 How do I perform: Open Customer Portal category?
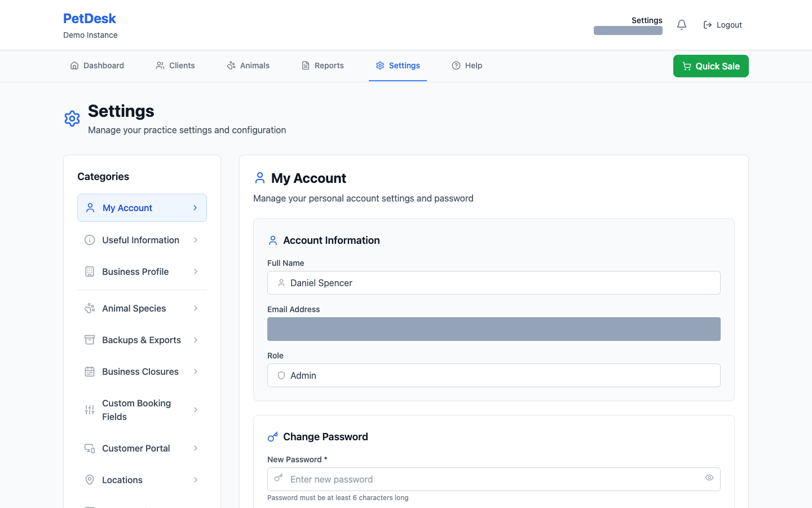(142, 448)
